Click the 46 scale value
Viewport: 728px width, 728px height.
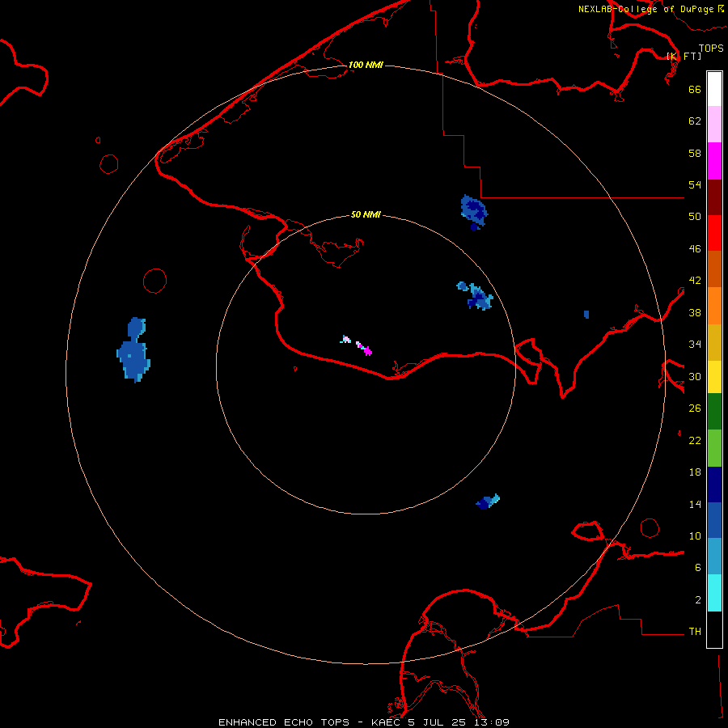(695, 249)
